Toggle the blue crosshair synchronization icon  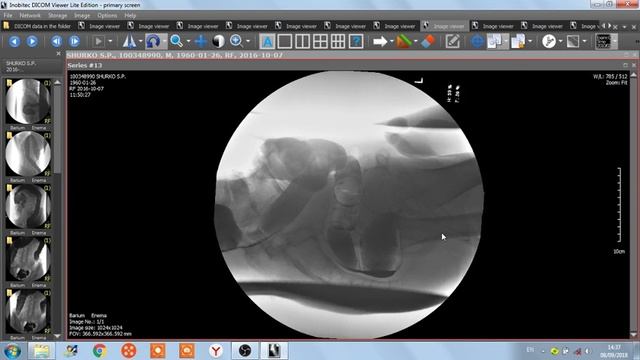click(477, 41)
